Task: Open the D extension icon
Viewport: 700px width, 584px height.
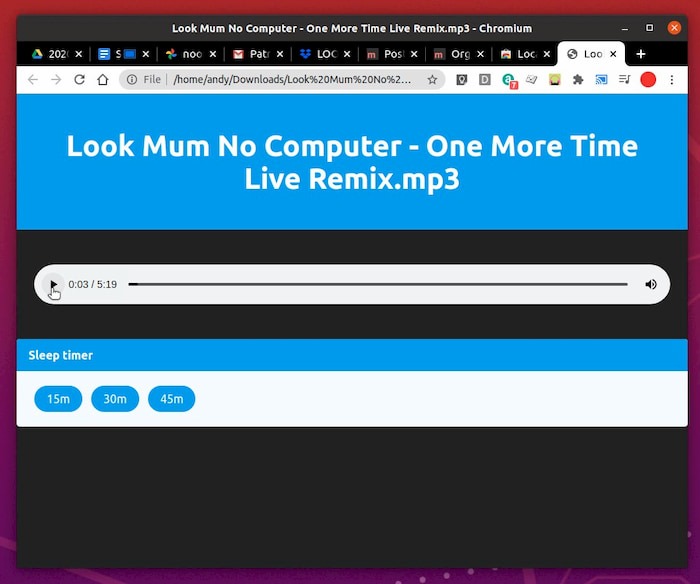Action: tap(485, 79)
